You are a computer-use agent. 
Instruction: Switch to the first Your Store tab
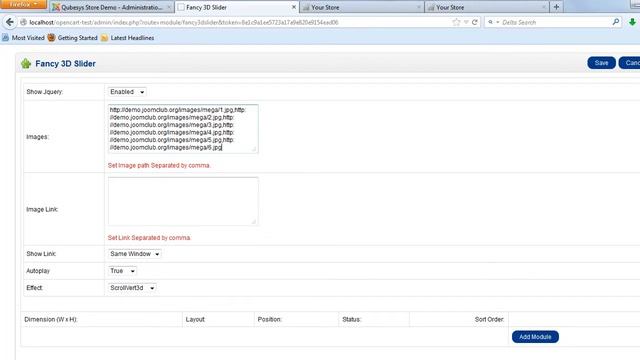[362, 7]
